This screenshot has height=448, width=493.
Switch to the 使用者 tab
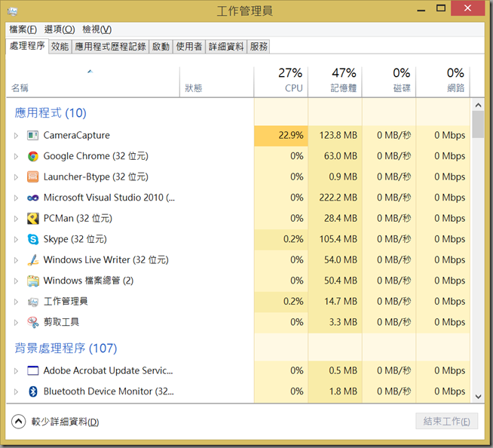189,47
